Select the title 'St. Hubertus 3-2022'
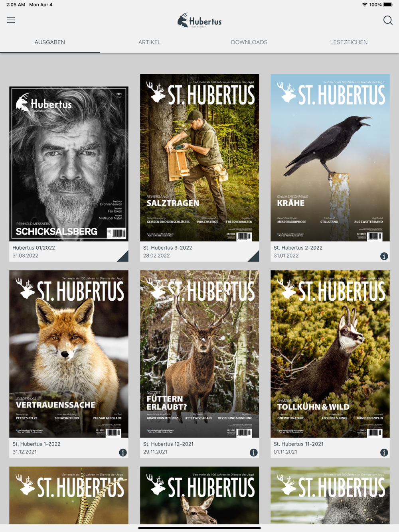The image size is (399, 532). (168, 248)
